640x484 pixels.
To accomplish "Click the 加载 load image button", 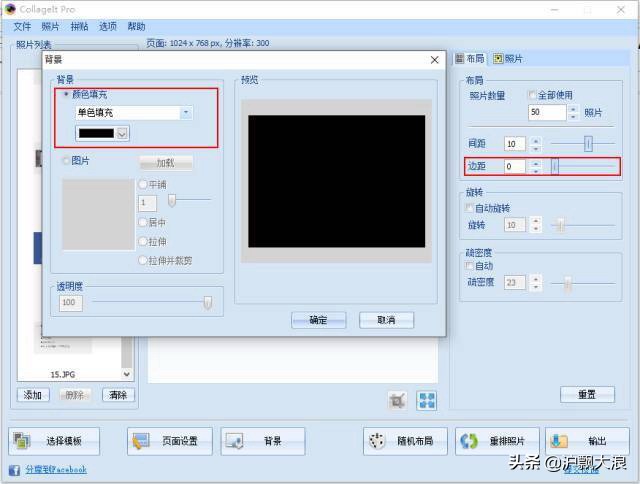I will coord(166,163).
